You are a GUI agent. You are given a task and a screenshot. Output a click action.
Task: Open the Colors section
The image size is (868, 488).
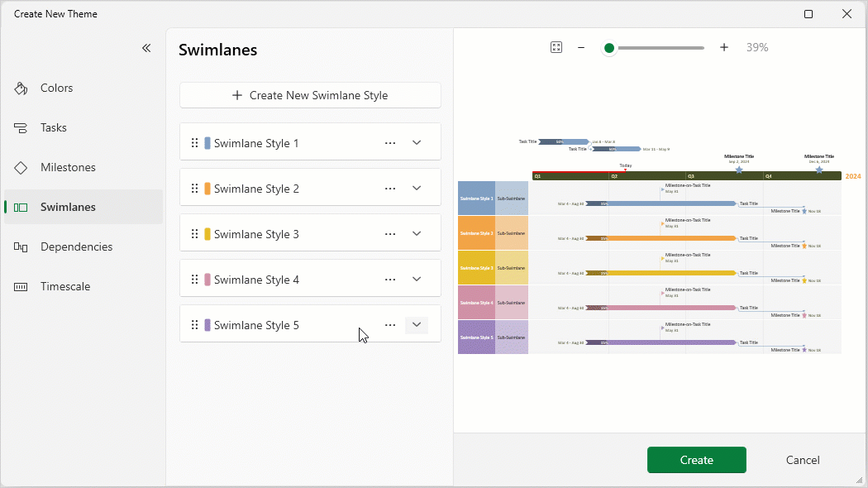tap(56, 88)
